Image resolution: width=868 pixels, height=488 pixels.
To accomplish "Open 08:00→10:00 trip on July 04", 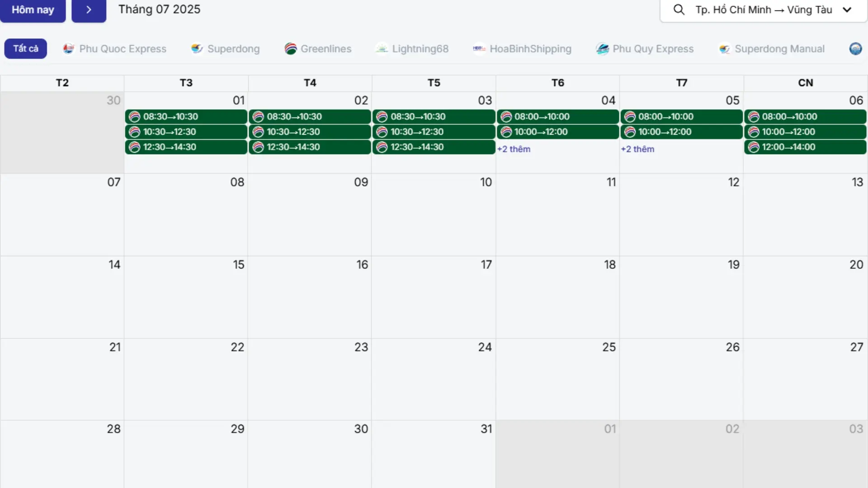I will pyautogui.click(x=557, y=117).
